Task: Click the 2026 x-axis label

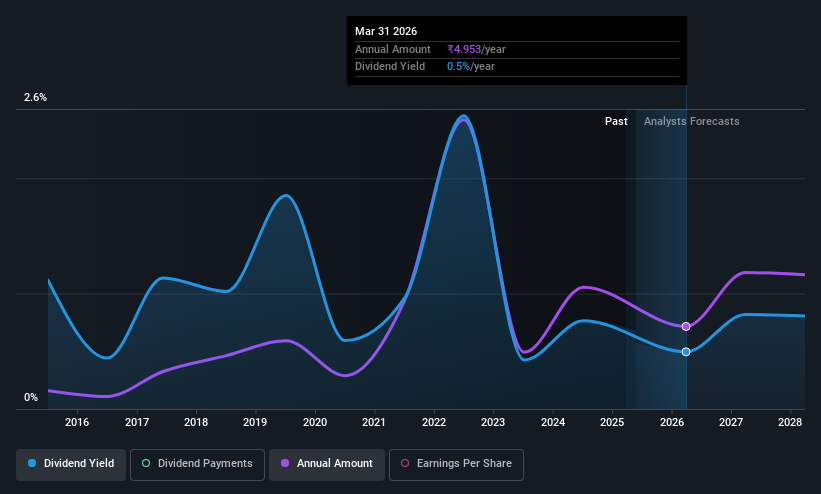Action: [x=672, y=422]
